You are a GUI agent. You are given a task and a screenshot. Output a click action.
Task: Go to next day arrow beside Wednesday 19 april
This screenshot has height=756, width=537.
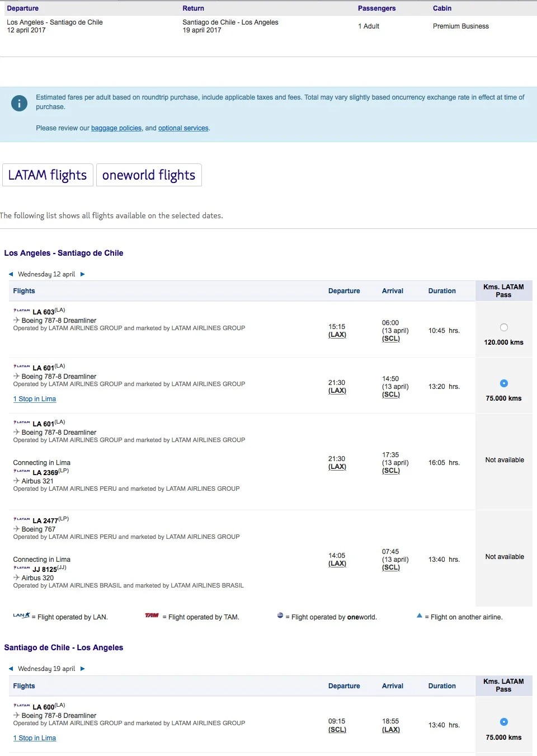click(82, 669)
